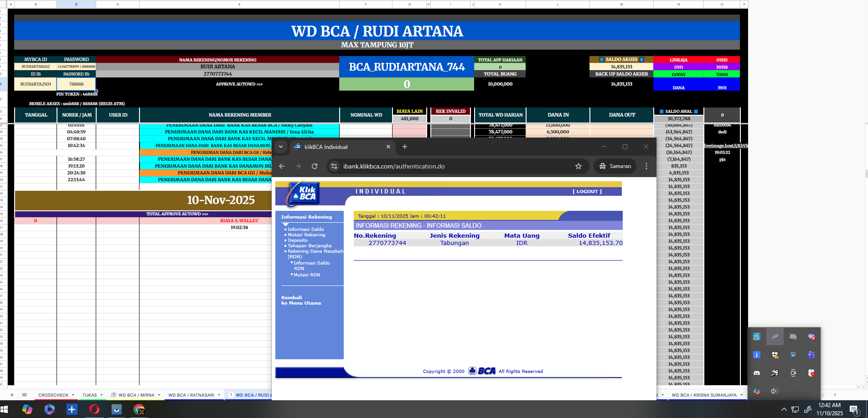Select the PASWORD IB cell 788888
The height and width of the screenshot is (418, 868).
(76, 84)
